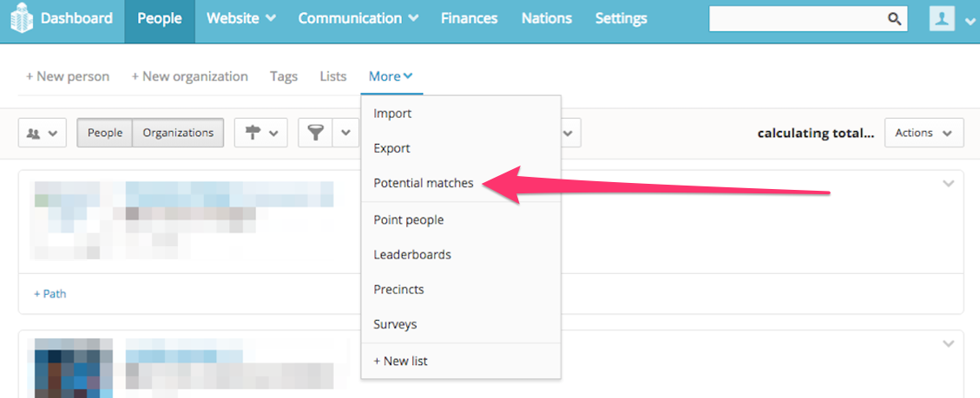Collapse the More dropdown menu

391,76
